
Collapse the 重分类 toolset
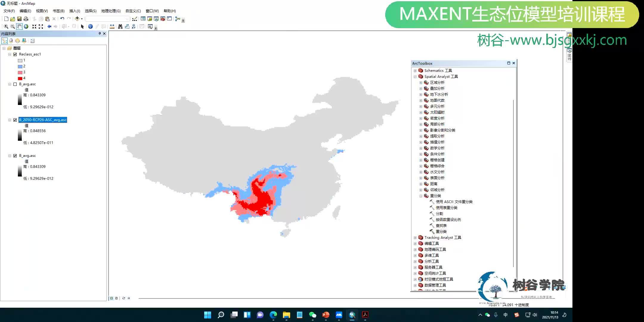pos(421,196)
